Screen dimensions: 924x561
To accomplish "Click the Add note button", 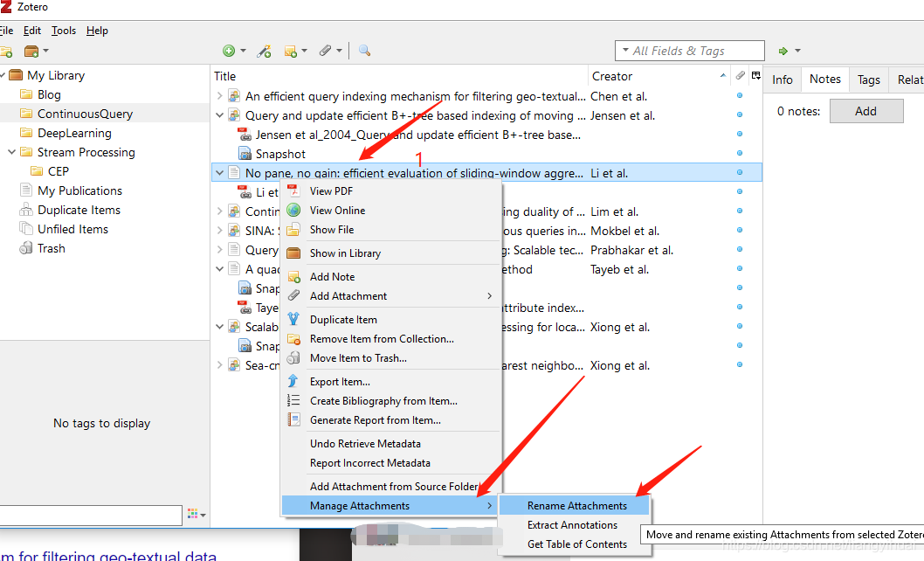I will pos(866,111).
